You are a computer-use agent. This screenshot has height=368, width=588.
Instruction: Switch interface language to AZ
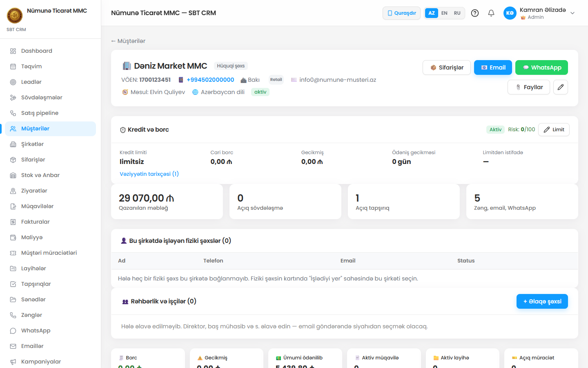432,13
